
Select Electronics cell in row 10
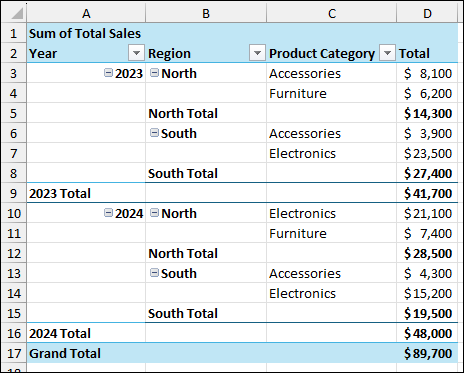pos(332,213)
